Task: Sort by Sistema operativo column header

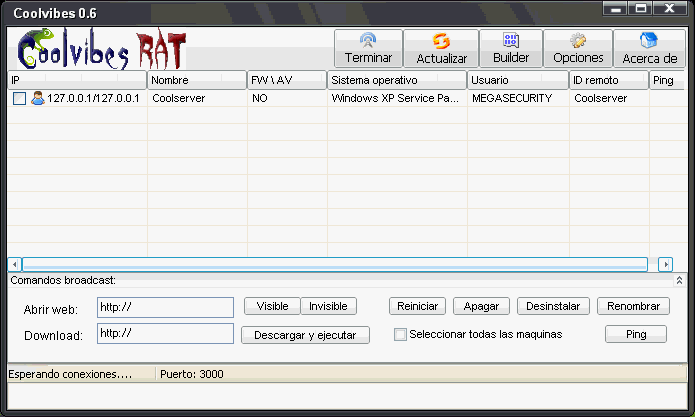Action: (x=396, y=80)
